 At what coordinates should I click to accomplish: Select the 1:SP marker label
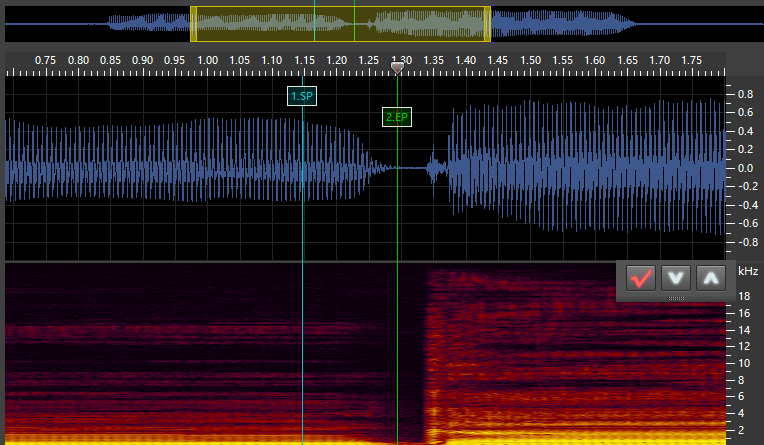(302, 96)
